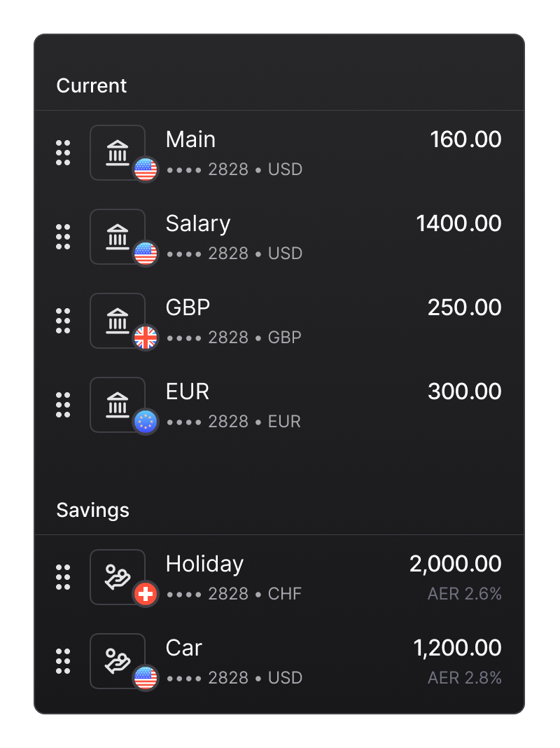Viewport: 560px width, 748px height.
Task: Click the drag handle for EUR account
Action: tap(63, 405)
